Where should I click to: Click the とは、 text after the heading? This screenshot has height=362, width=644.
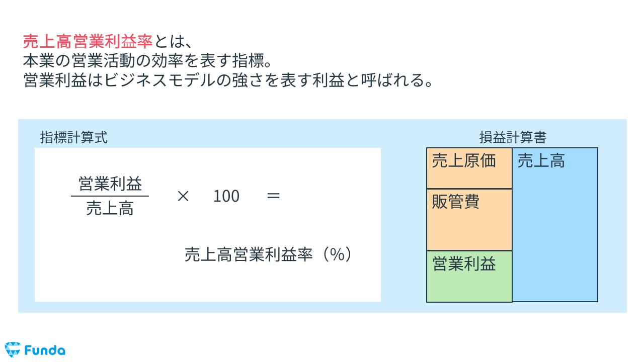tap(171, 41)
